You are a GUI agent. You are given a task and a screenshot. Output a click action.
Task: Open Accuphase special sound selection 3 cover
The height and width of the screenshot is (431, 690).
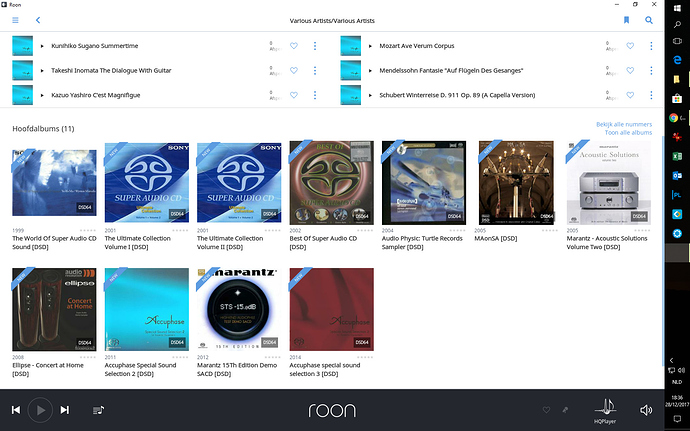click(x=331, y=309)
